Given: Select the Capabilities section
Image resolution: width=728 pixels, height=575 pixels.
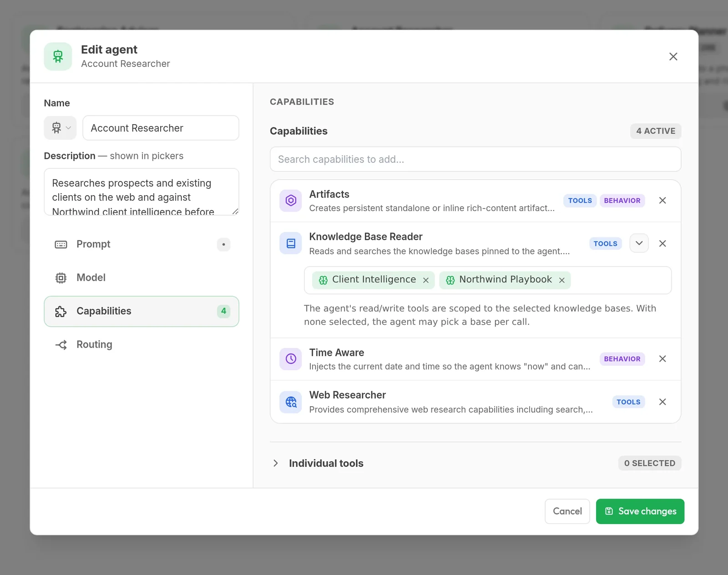Looking at the screenshot, I should click(x=142, y=311).
